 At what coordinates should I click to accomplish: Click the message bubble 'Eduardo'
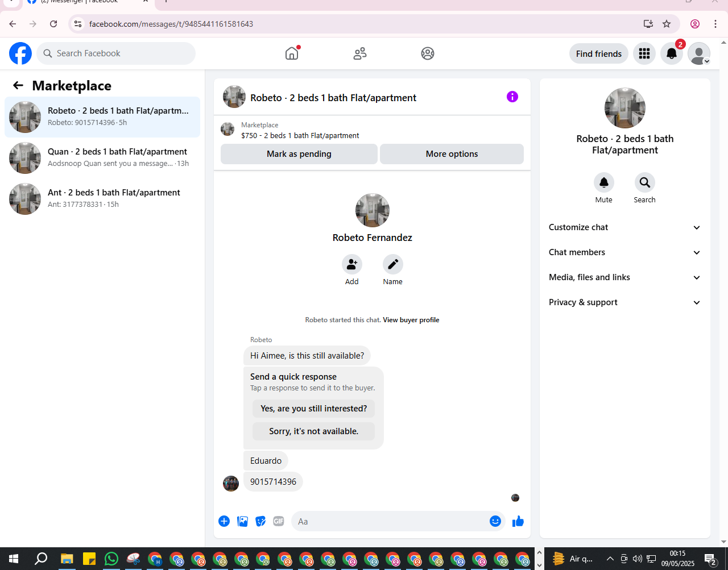pyautogui.click(x=266, y=461)
